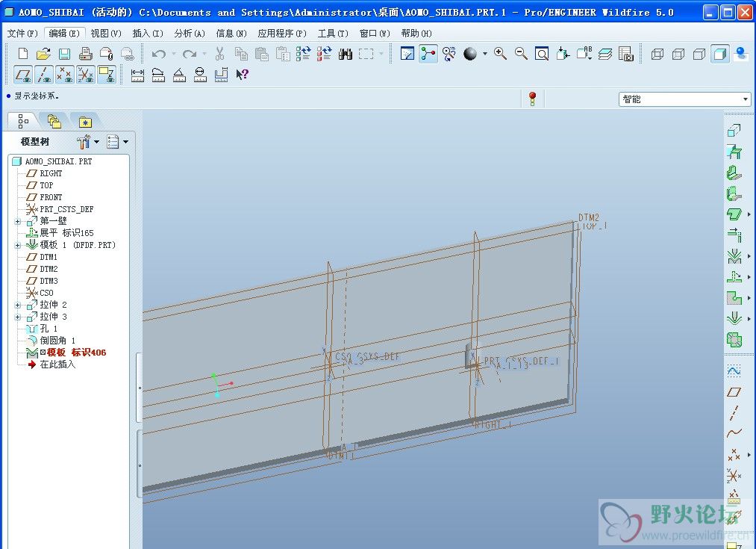Click the regeneration traffic light icon
Screen dimensions: 756x549
(x=532, y=99)
